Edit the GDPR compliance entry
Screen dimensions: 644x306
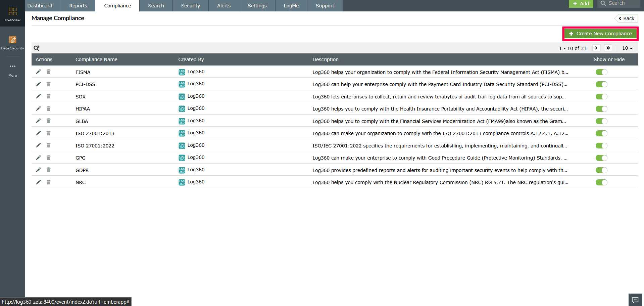38,170
